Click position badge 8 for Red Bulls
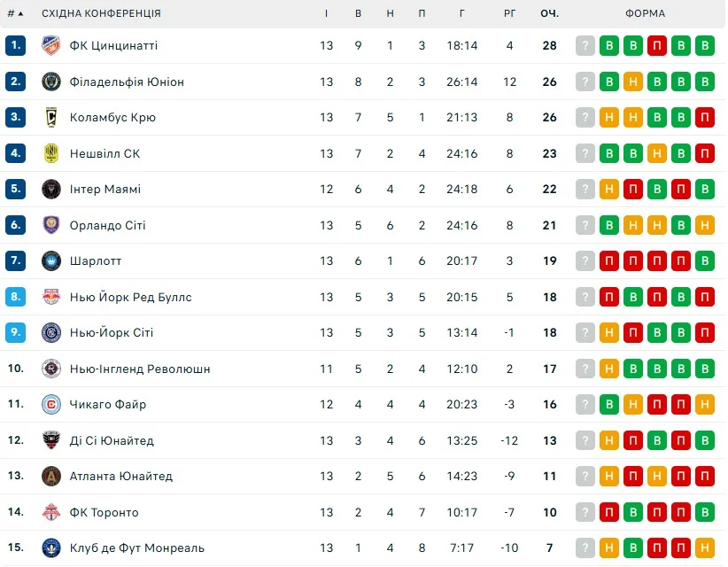This screenshot has height=567, width=728. pos(16,297)
